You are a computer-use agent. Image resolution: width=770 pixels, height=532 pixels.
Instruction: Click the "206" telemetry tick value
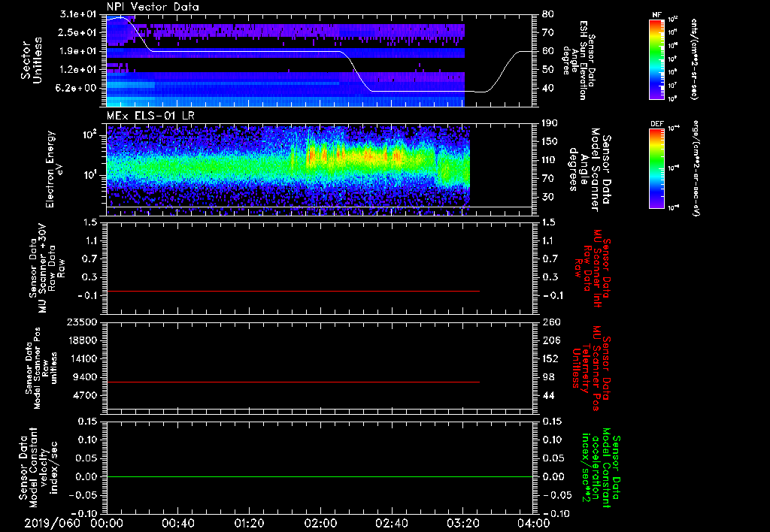click(x=550, y=340)
